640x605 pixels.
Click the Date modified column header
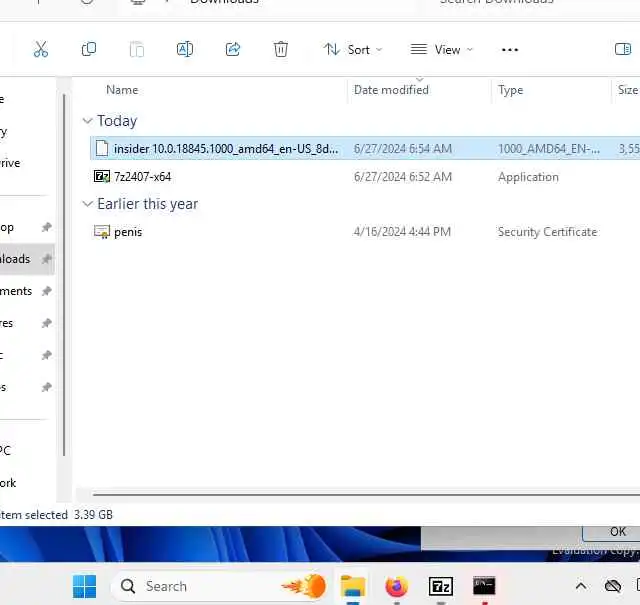[391, 90]
